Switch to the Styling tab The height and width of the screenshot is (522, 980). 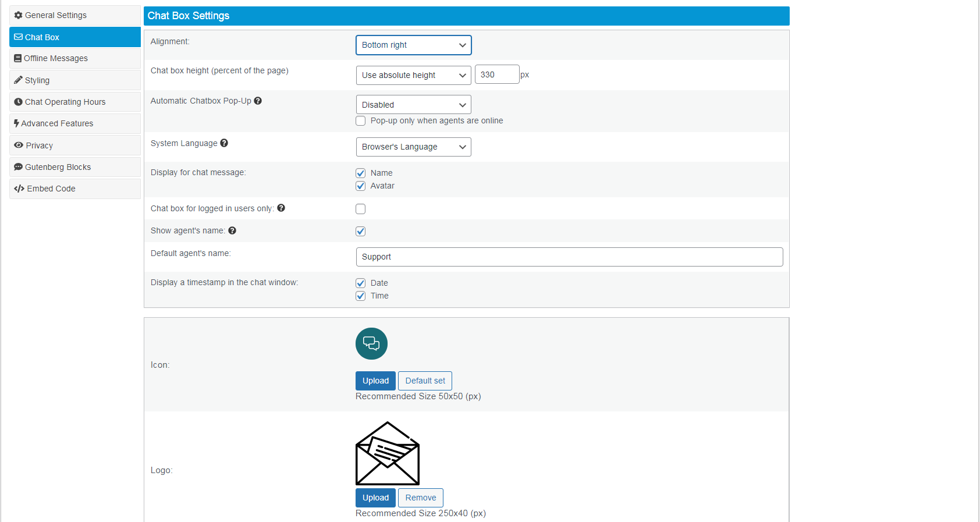(37, 80)
